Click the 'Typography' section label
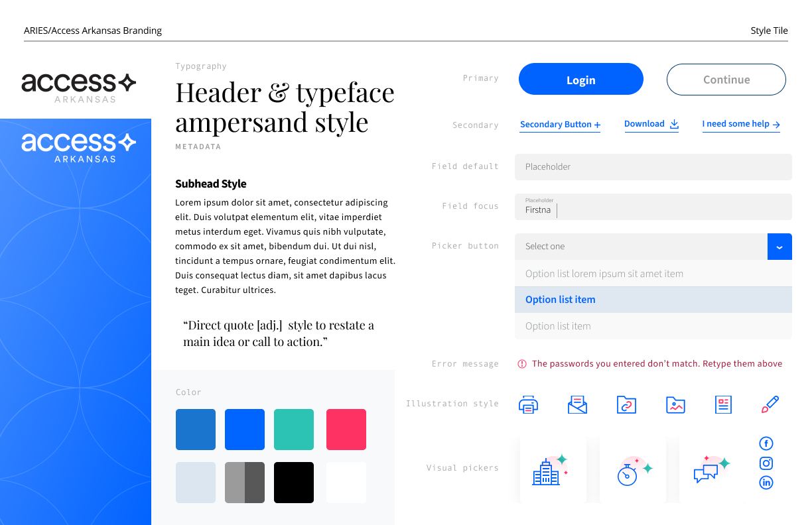 (x=201, y=66)
